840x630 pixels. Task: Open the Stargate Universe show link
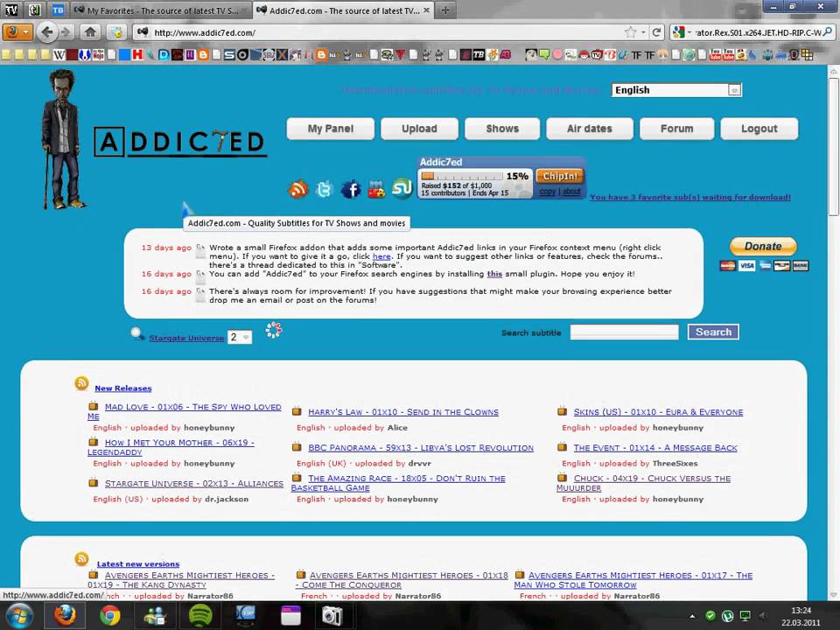coord(185,338)
